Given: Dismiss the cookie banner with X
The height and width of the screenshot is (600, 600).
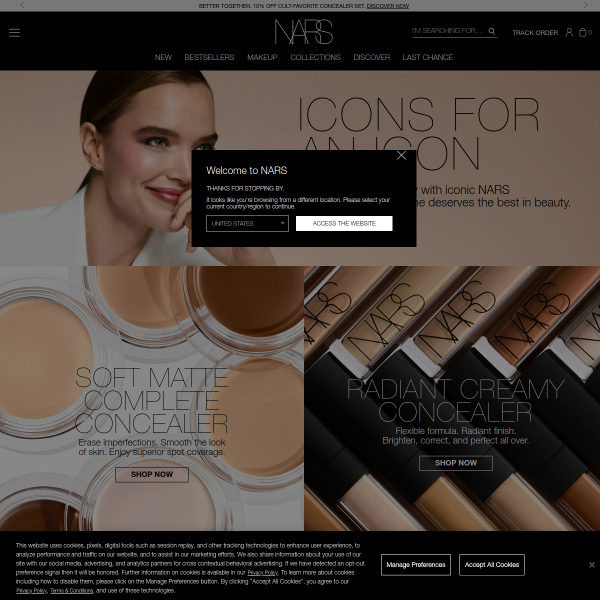Looking at the screenshot, I should (592, 564).
